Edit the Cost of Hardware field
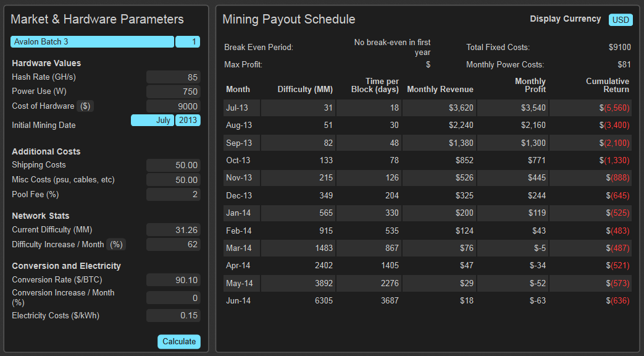The image size is (644, 356). [x=174, y=106]
